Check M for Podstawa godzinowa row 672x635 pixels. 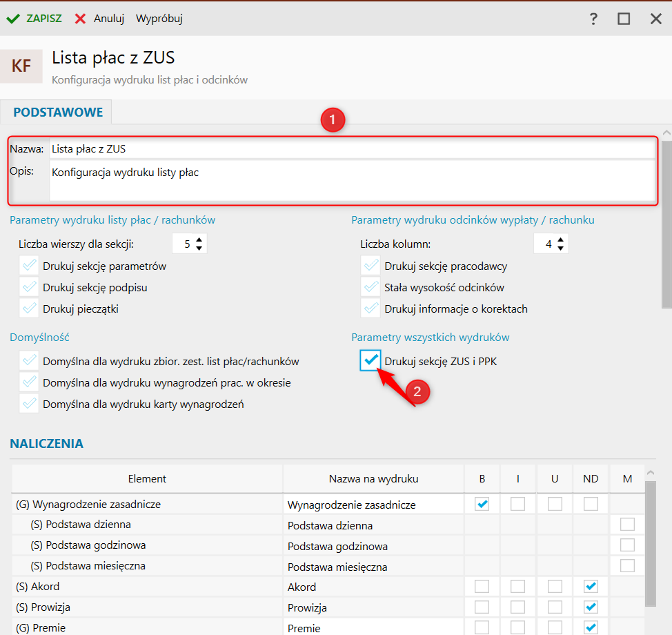coord(627,545)
